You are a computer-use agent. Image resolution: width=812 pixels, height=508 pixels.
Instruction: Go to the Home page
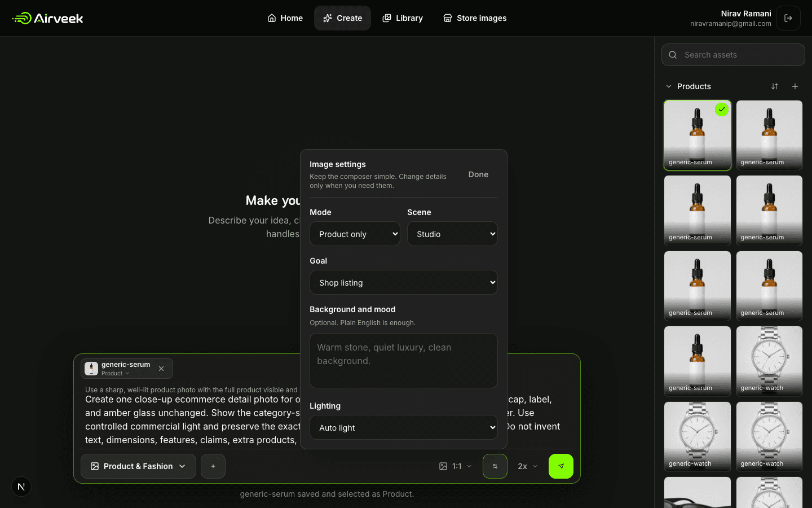click(x=285, y=18)
